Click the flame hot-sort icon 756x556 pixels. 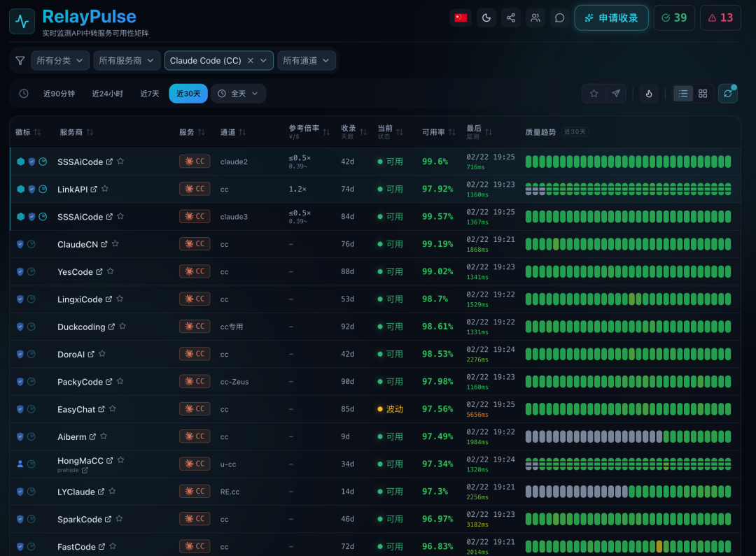(649, 94)
